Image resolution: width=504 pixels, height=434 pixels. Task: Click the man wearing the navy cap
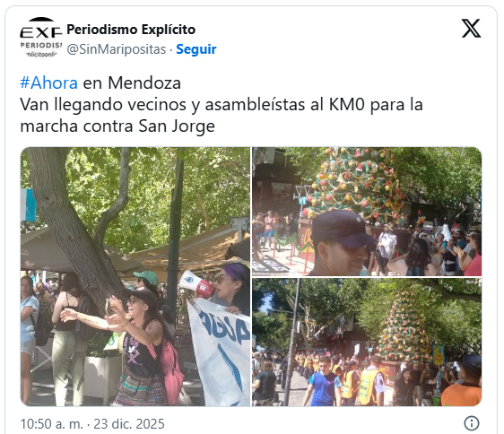click(x=342, y=243)
